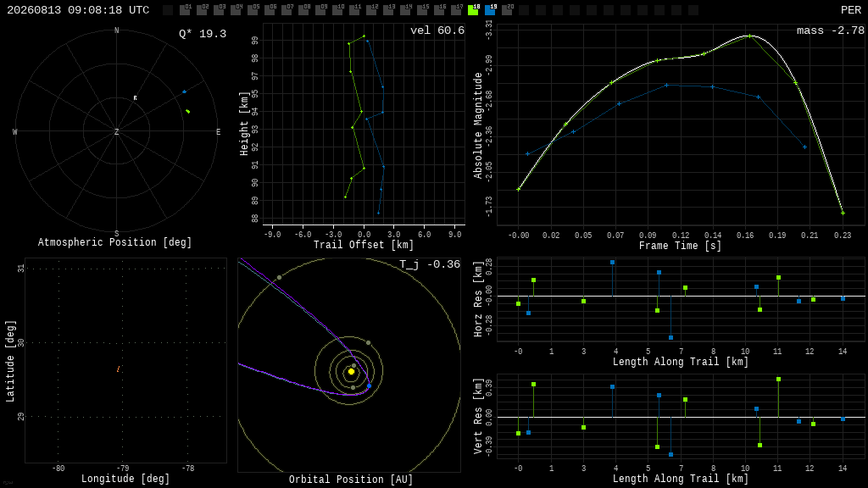Click the station 10 indicator square
Screen dimensions: 868x488
tap(337, 10)
